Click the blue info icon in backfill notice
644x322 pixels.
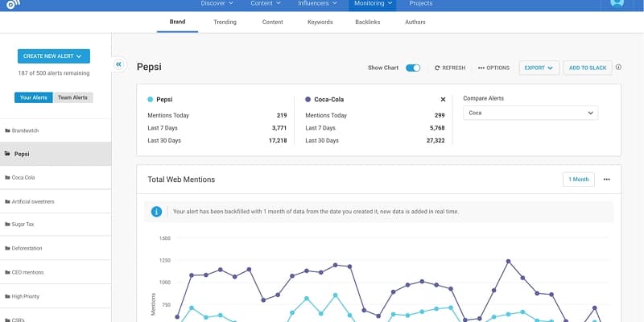(x=156, y=212)
